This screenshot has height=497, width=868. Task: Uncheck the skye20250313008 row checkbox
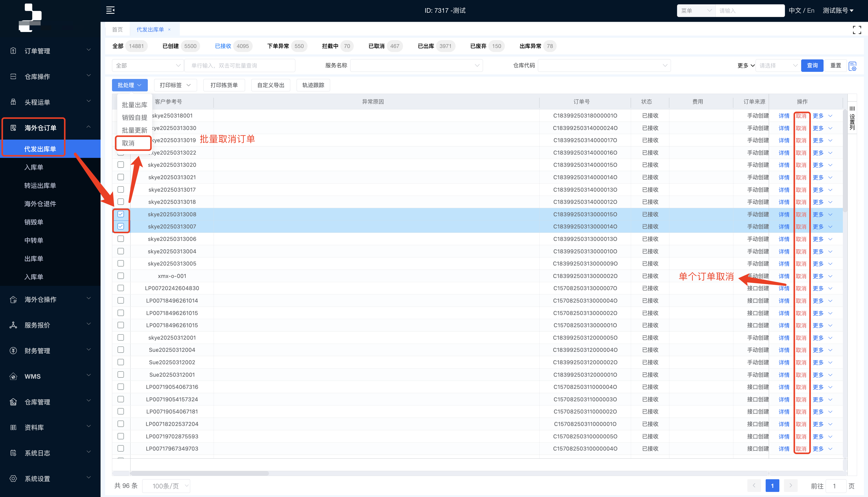click(x=121, y=214)
